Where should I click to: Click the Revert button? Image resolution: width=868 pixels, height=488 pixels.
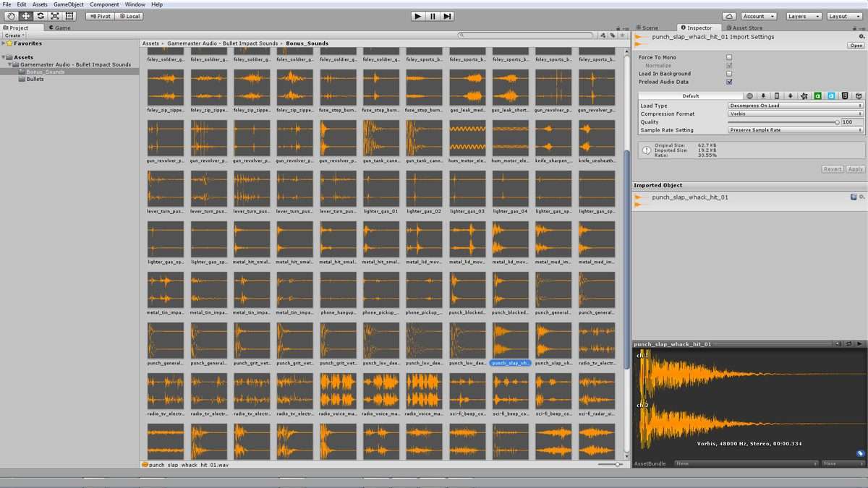tap(833, 169)
